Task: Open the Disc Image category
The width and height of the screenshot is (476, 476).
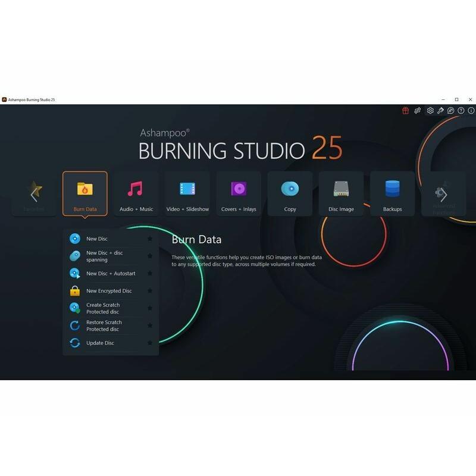Action: pyautogui.click(x=341, y=194)
